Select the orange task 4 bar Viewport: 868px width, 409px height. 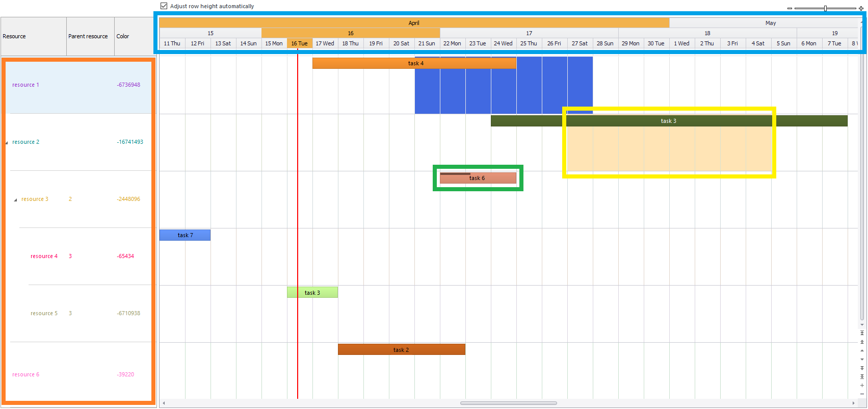tap(414, 63)
